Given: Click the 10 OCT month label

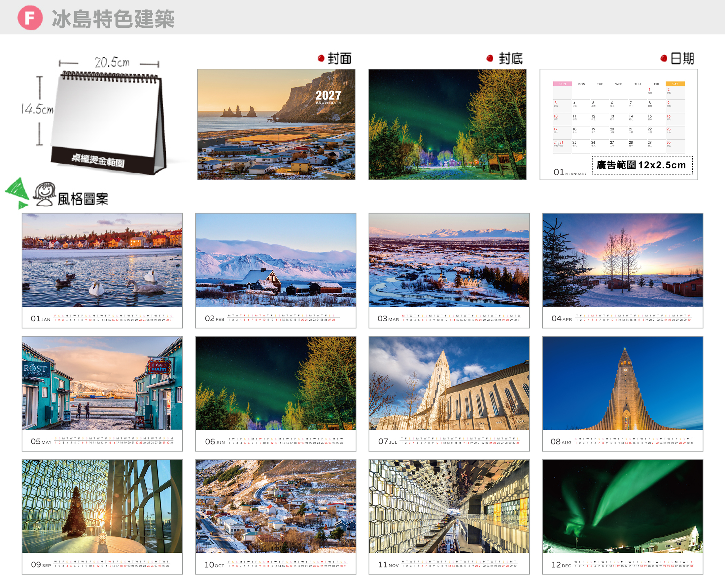Looking at the screenshot, I should 214,565.
